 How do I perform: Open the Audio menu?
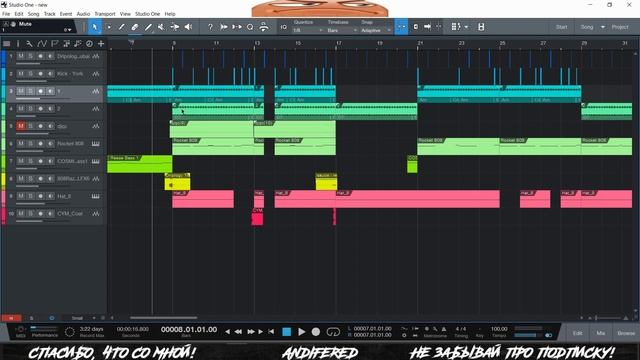[x=83, y=14]
